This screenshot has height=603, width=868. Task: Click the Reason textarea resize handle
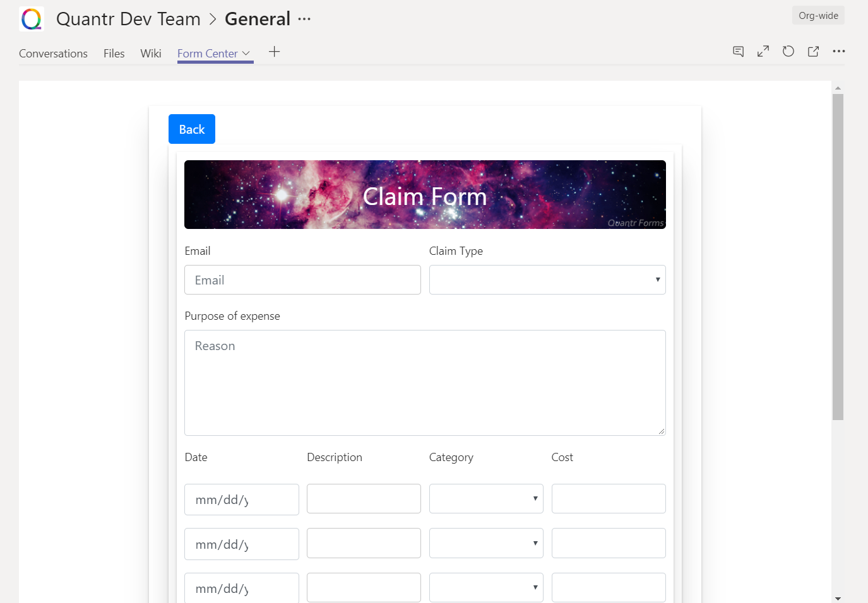coord(661,431)
